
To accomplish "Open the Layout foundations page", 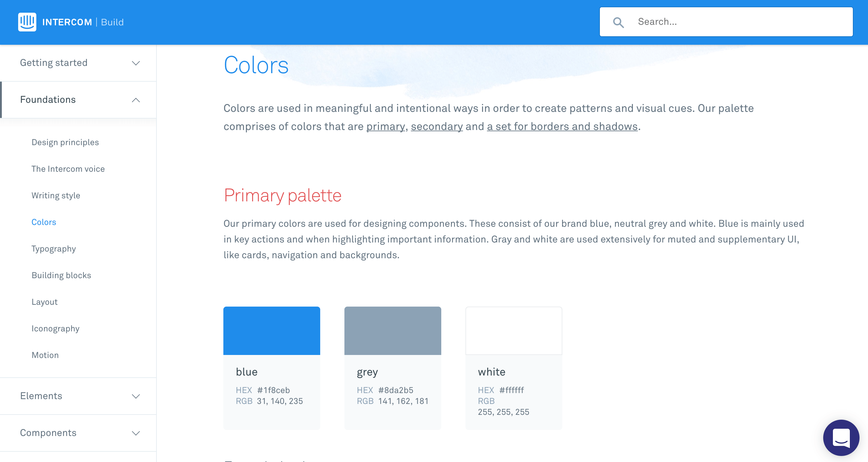I will click(45, 302).
